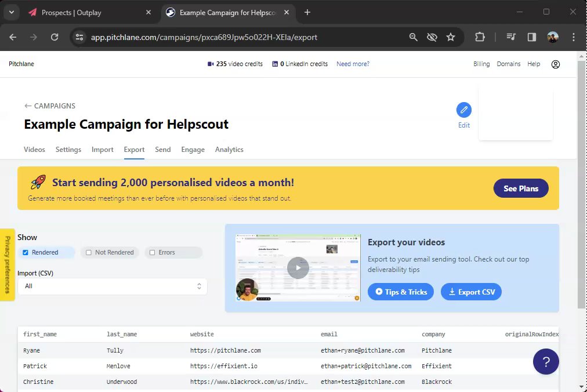The height and width of the screenshot is (392, 587).
Task: Open a new browser tab
Action: tap(307, 12)
